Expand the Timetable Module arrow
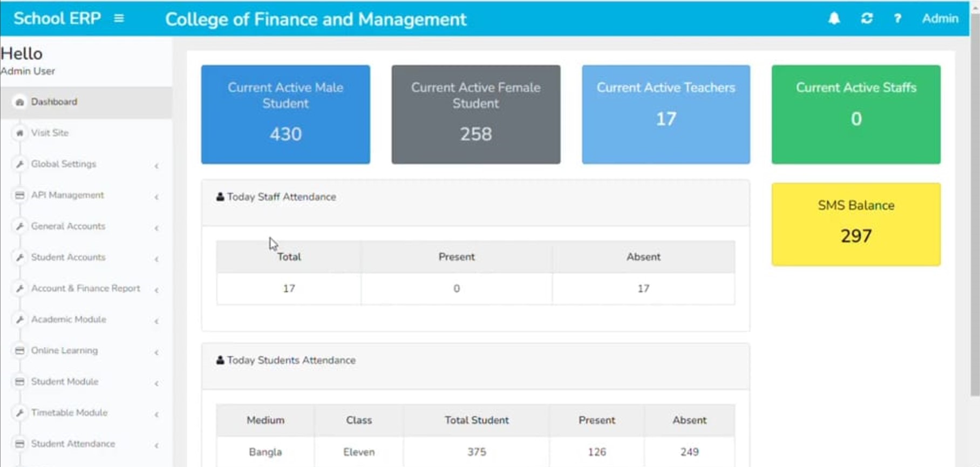Screen dimensions: 980x467 click(x=156, y=415)
